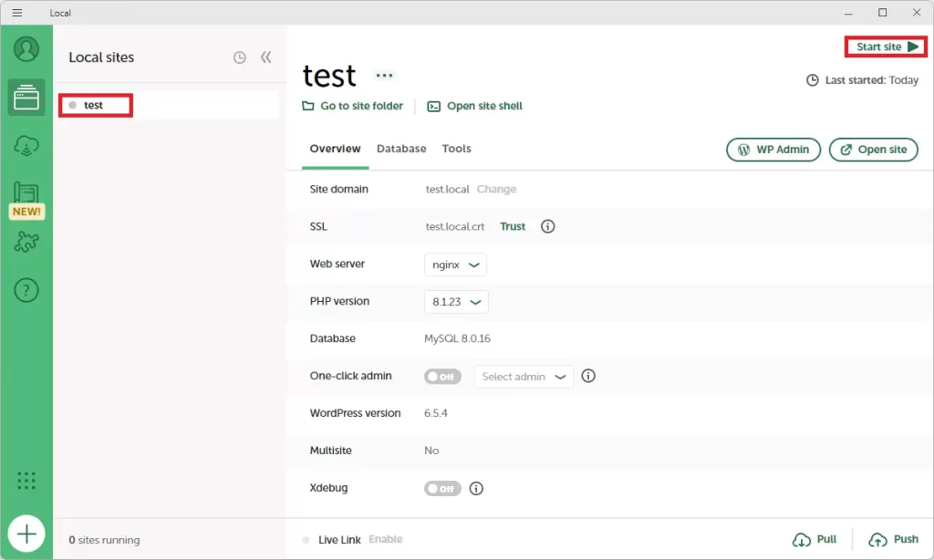Select the Local sites icon in sidebar

tap(26, 97)
